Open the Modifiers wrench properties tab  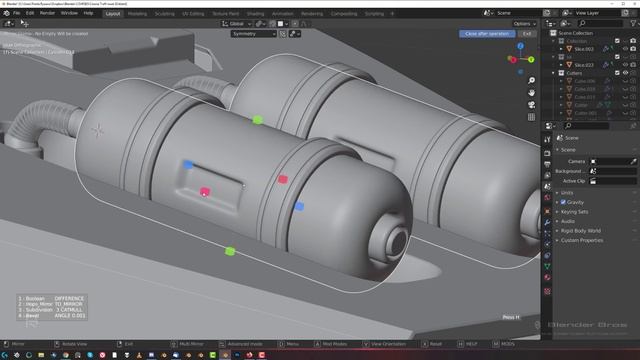547,222
